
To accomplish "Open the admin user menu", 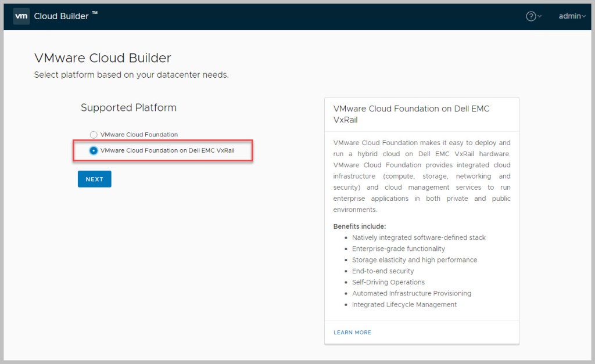I will (x=569, y=16).
